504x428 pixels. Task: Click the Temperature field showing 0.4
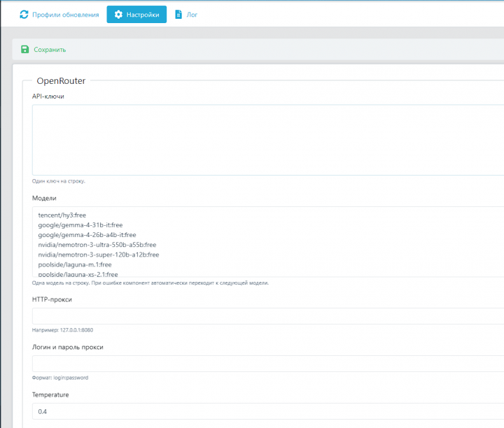268,411
